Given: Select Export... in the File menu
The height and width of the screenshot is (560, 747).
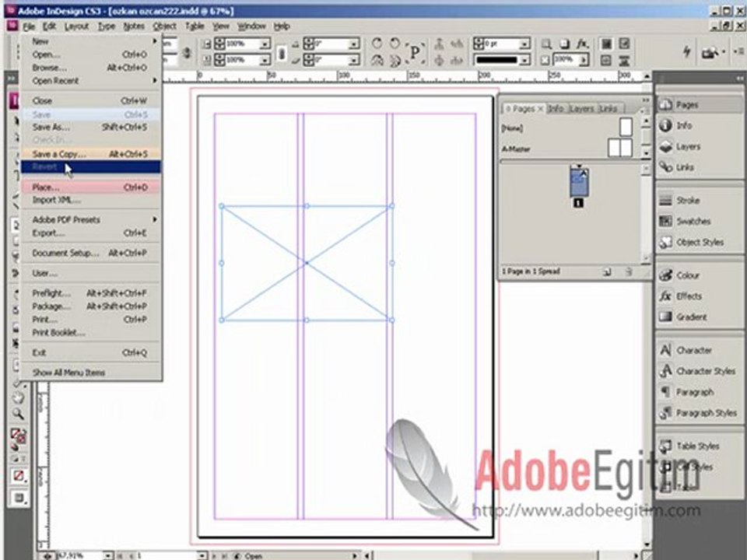Looking at the screenshot, I should click(90, 233).
